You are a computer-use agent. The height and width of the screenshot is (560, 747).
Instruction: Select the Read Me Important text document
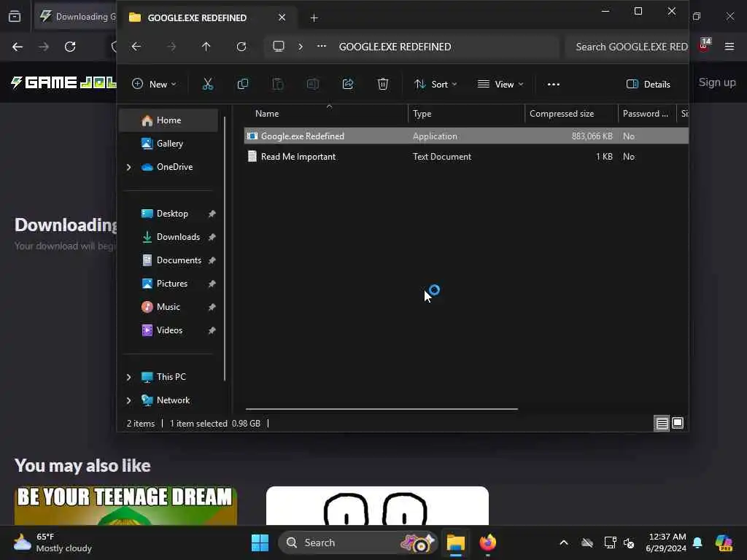point(466,157)
